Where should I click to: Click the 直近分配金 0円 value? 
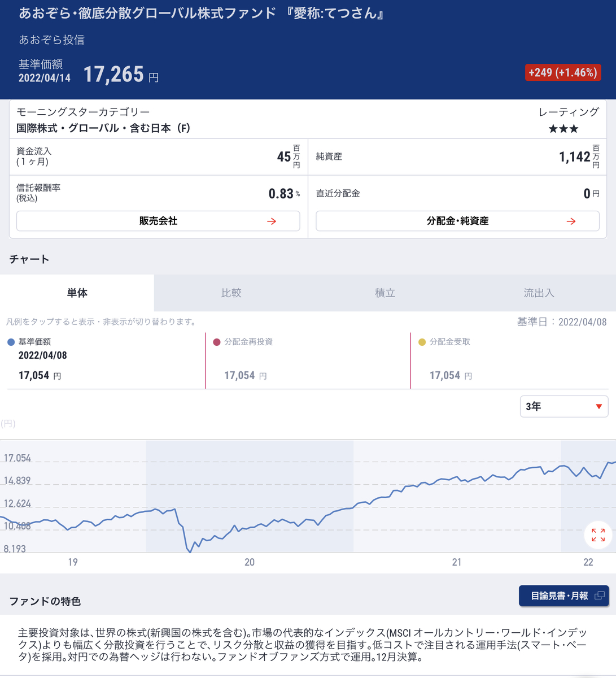click(591, 194)
